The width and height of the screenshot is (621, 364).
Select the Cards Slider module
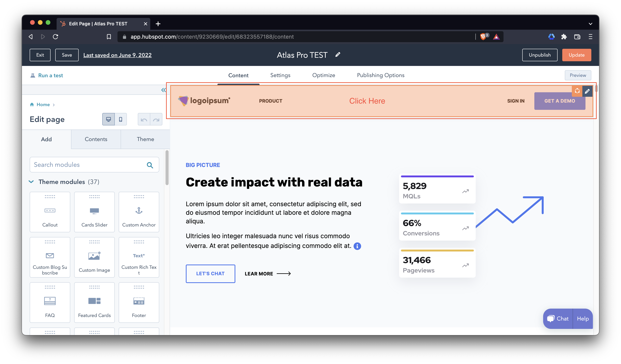click(x=94, y=212)
